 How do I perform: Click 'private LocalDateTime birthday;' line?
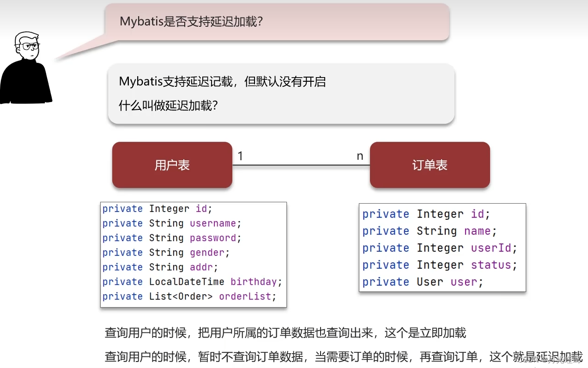(192, 282)
